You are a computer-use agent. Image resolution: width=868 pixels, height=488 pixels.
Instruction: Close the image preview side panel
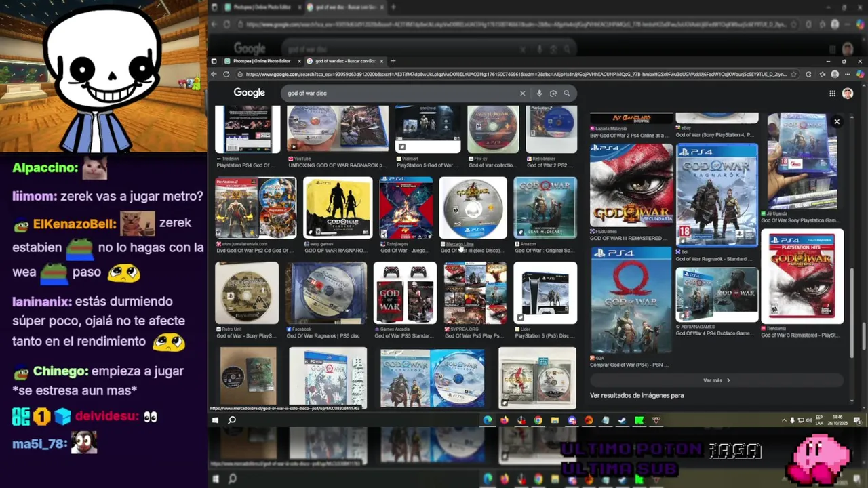(837, 121)
